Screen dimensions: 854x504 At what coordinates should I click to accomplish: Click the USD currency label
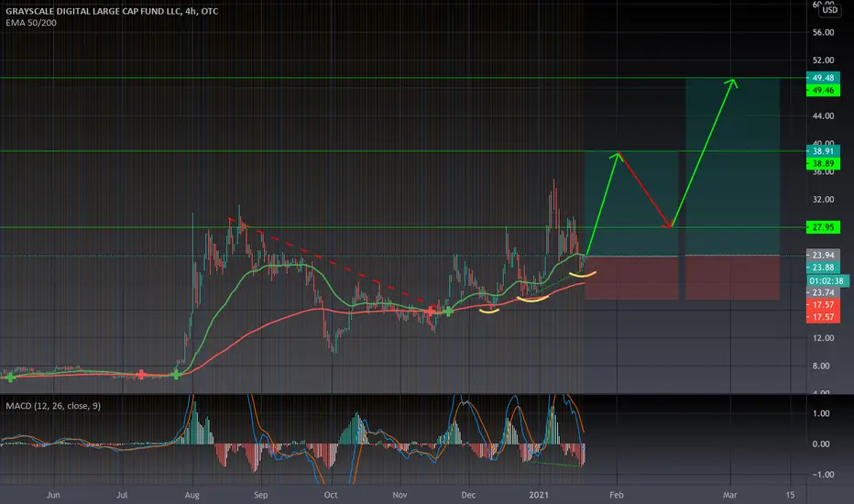[829, 10]
